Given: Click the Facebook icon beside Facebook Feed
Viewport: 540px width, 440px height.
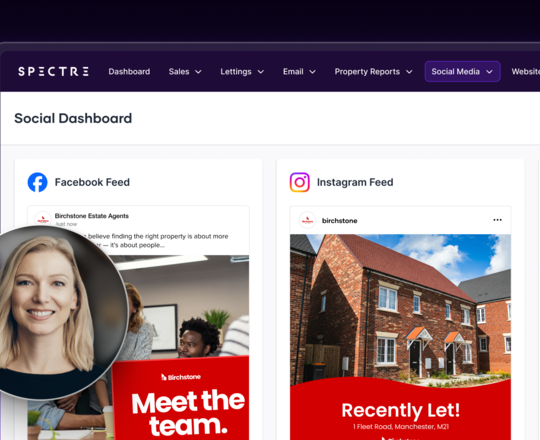Looking at the screenshot, I should 38,182.
